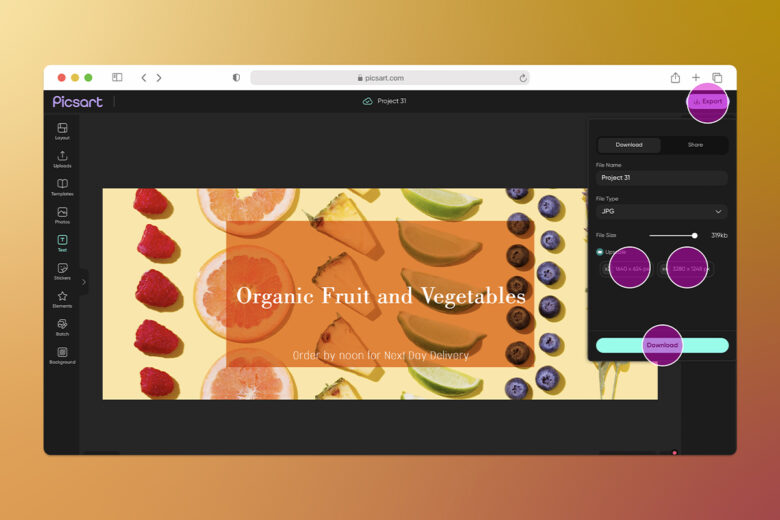
Task: Open a new Safari tab
Action: 696,77
